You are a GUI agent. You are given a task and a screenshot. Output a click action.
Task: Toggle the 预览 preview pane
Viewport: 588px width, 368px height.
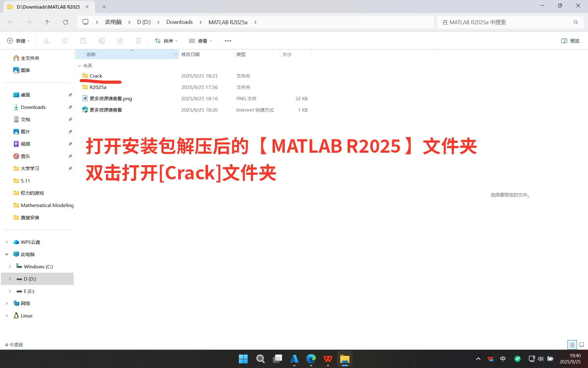(570, 40)
